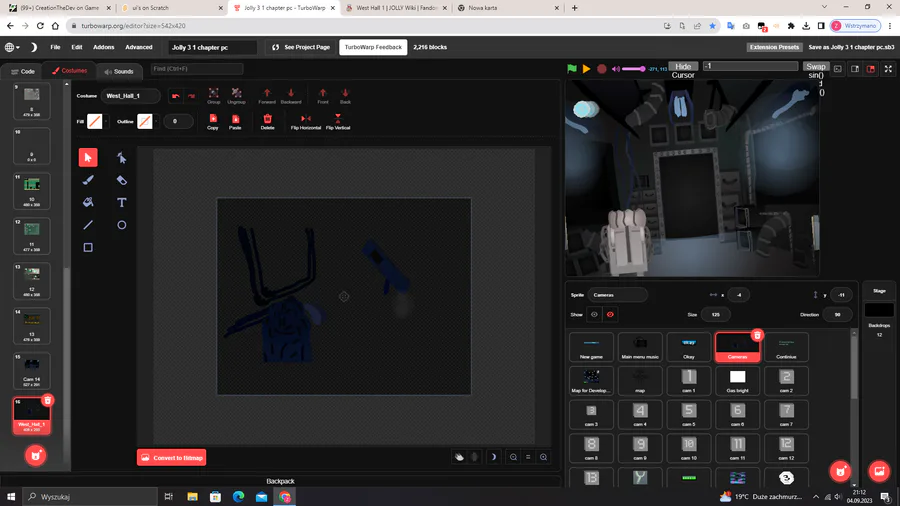Select the cam 5 sprite

689,415
